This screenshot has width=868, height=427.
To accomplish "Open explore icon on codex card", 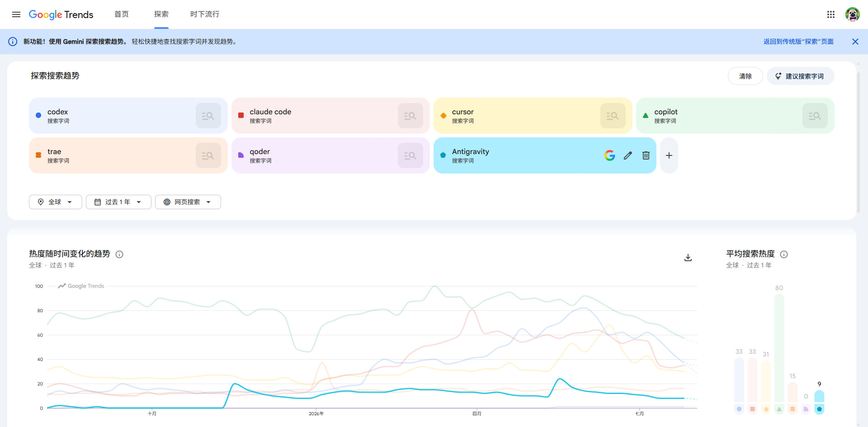I will [208, 116].
